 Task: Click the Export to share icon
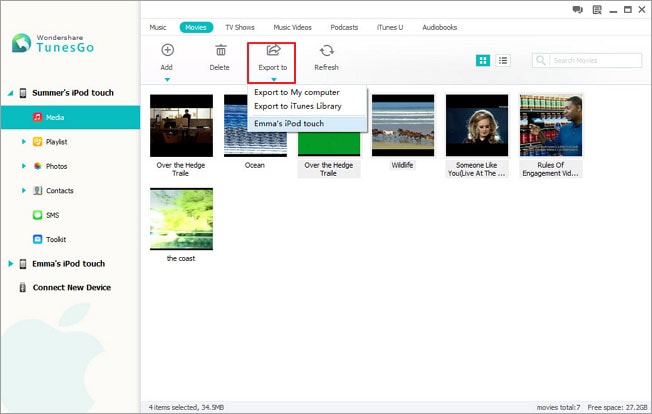(x=273, y=50)
